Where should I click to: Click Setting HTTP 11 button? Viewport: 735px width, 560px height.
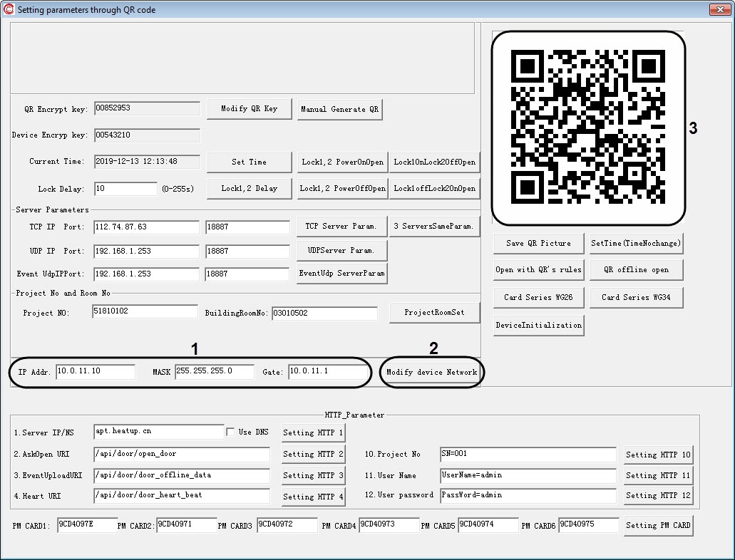tap(658, 476)
